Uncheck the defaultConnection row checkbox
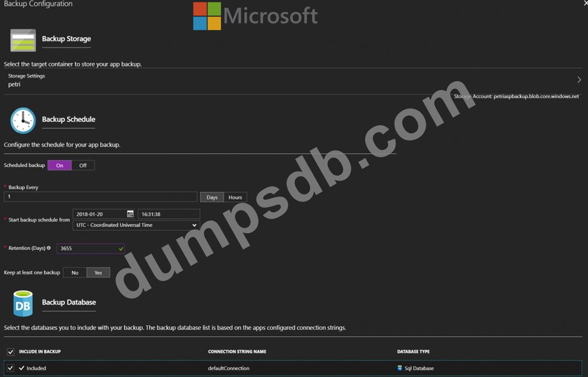The image size is (588, 377). point(11,368)
